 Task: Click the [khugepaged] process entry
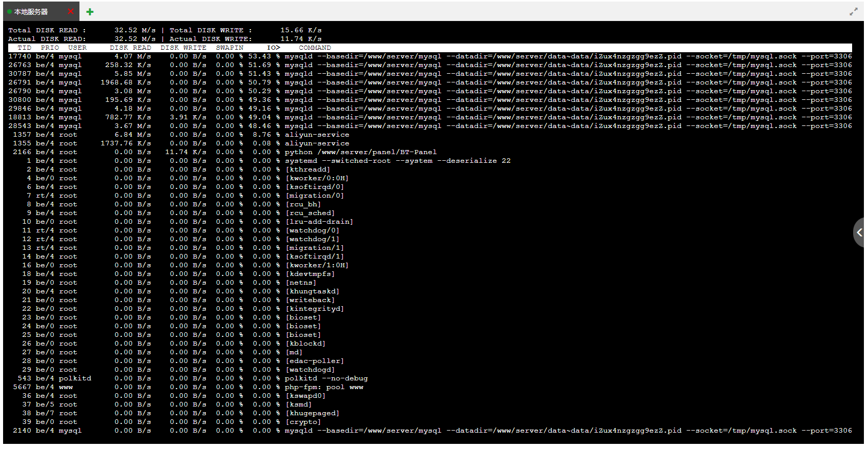pyautogui.click(x=313, y=413)
